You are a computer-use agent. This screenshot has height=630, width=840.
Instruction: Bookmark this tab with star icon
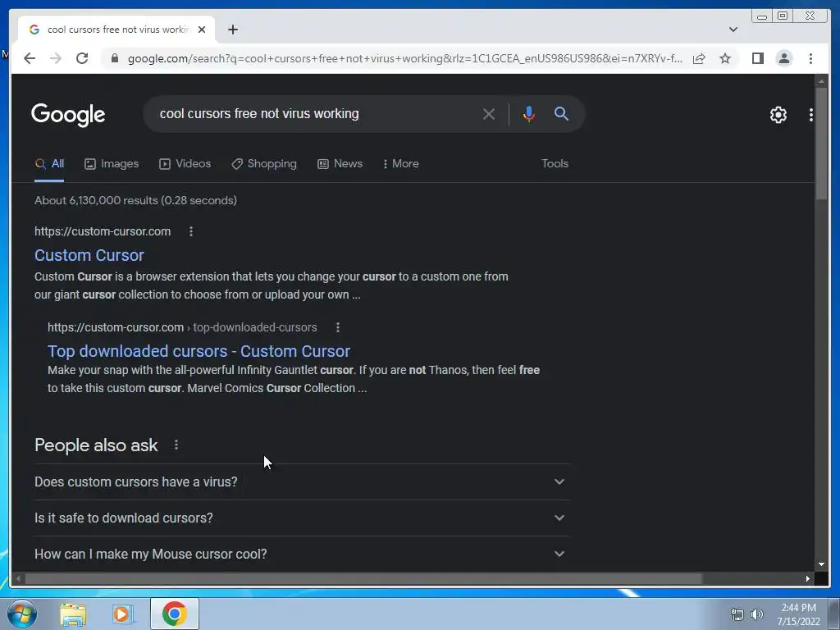(x=725, y=58)
